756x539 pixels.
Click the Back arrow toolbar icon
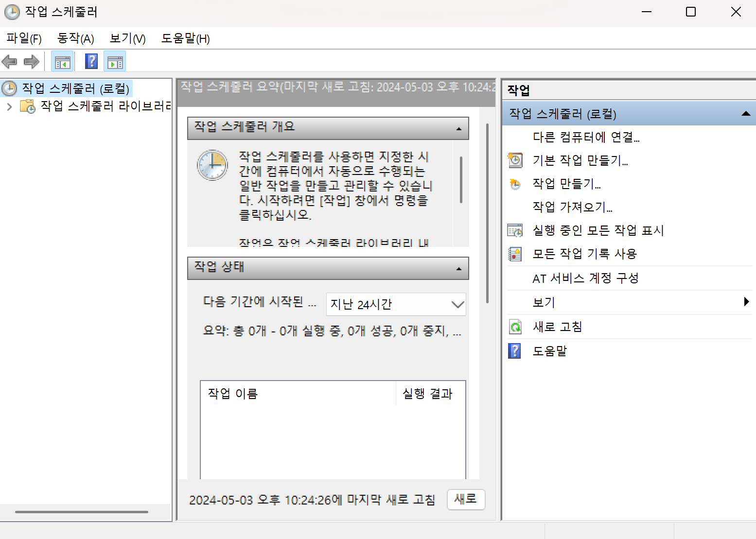10,62
